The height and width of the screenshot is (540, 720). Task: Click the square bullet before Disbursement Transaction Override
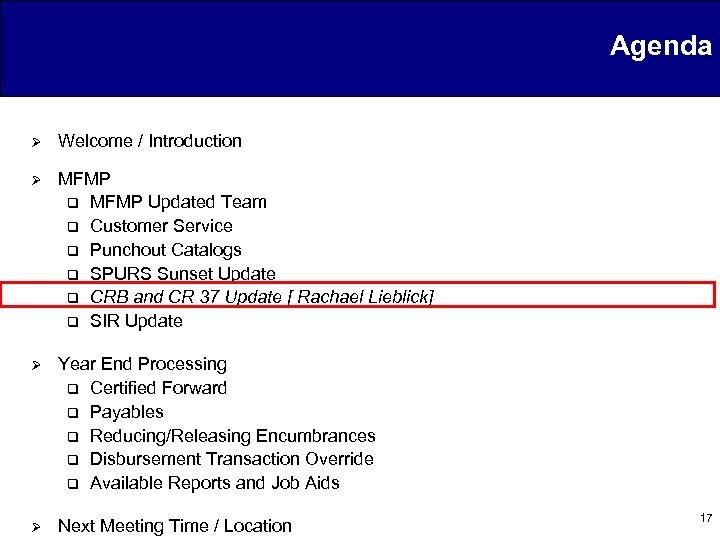tap(73, 460)
